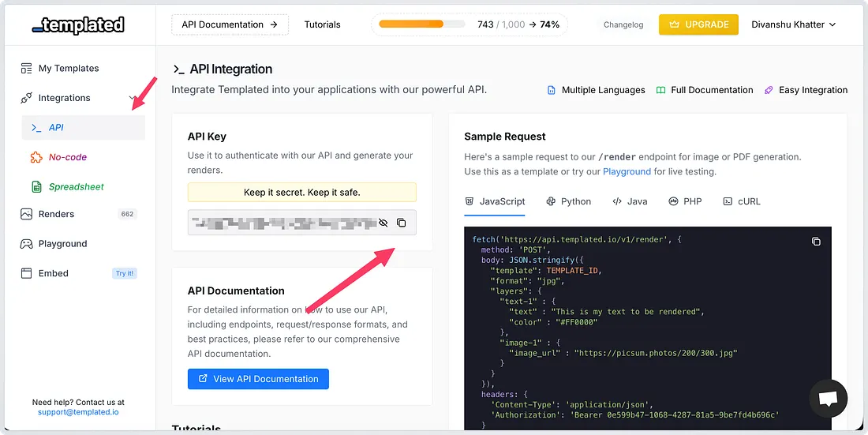Click the orange usage progress bar

[x=422, y=24]
